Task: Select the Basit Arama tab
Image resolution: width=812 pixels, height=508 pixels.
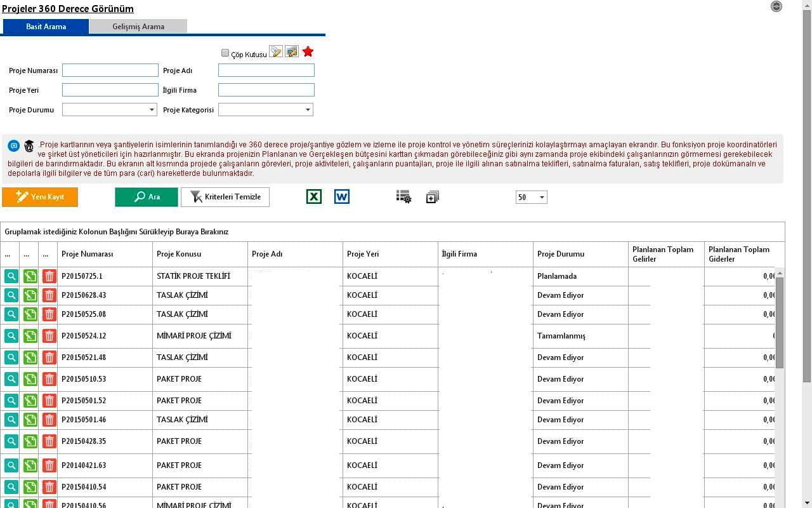Action: pos(46,27)
